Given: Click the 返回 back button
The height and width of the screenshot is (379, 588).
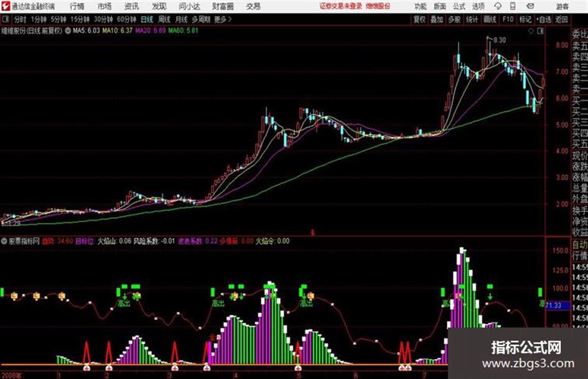Looking at the screenshot, I should point(561,19).
